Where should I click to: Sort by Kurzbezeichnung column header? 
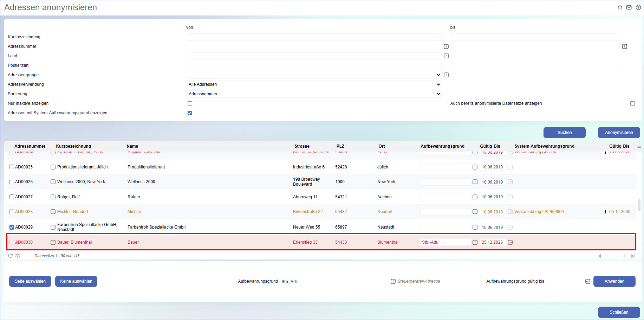[x=73, y=146]
